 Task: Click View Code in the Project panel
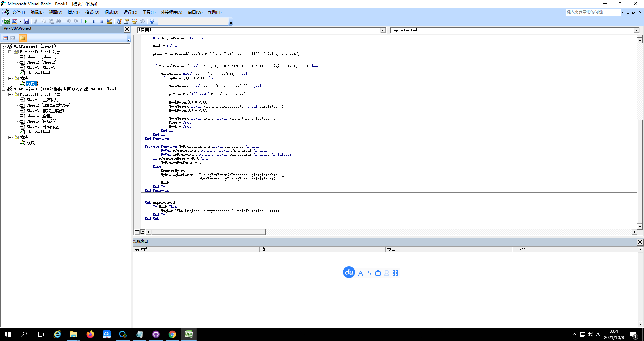tap(5, 38)
